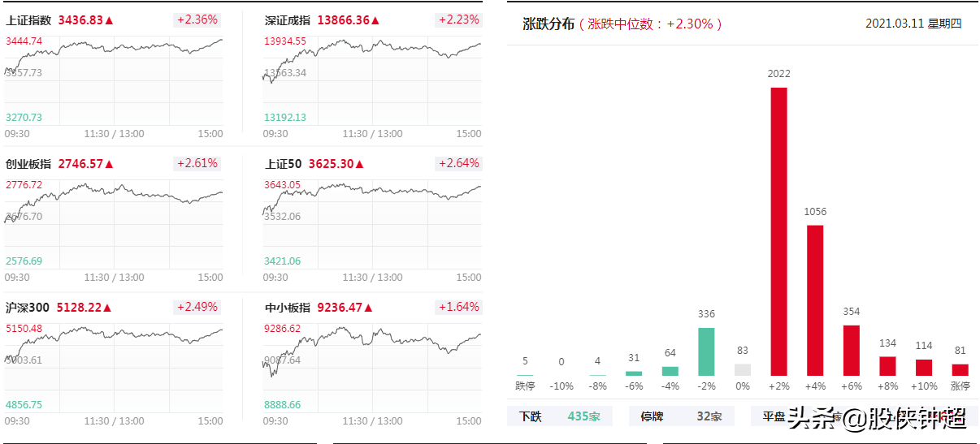Click the green -2% distribution bar
Image resolution: width=980 pixels, height=444 pixels.
pos(706,351)
